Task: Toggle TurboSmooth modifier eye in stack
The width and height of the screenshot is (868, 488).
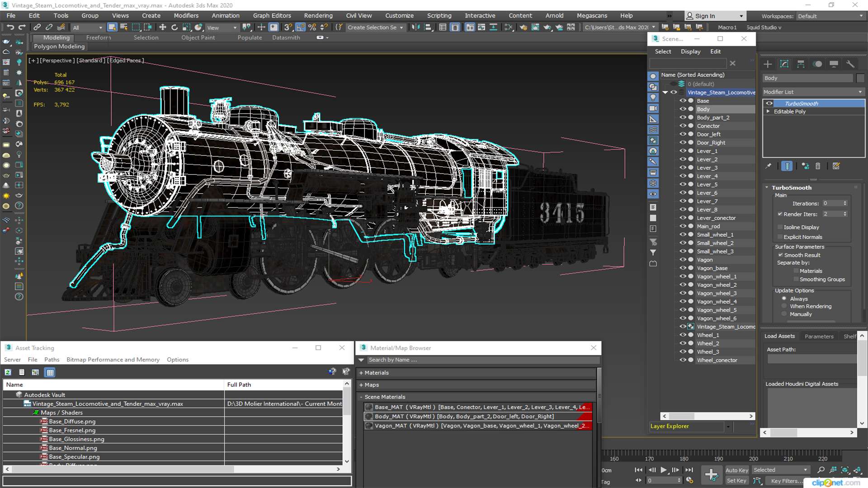Action: coord(769,103)
